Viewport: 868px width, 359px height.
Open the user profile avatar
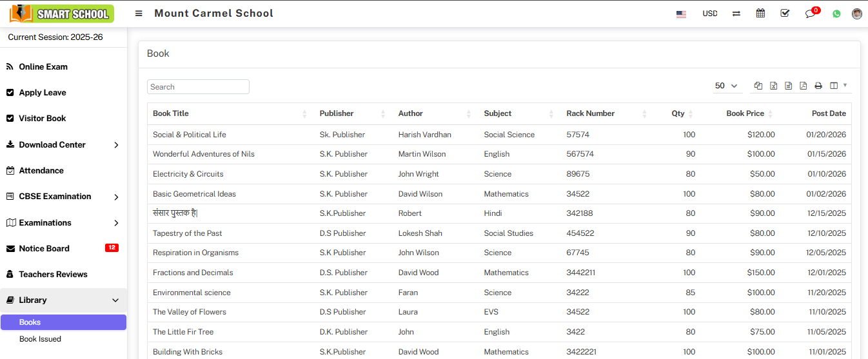pos(857,14)
